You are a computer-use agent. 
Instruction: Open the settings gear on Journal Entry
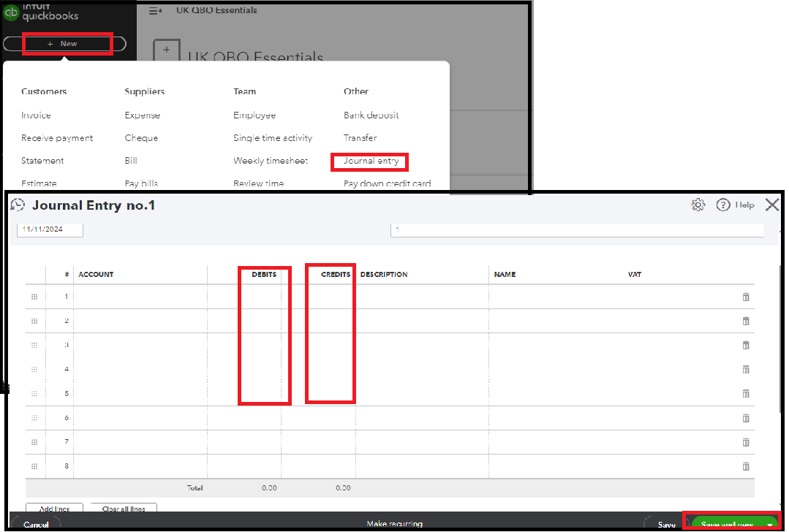click(698, 205)
